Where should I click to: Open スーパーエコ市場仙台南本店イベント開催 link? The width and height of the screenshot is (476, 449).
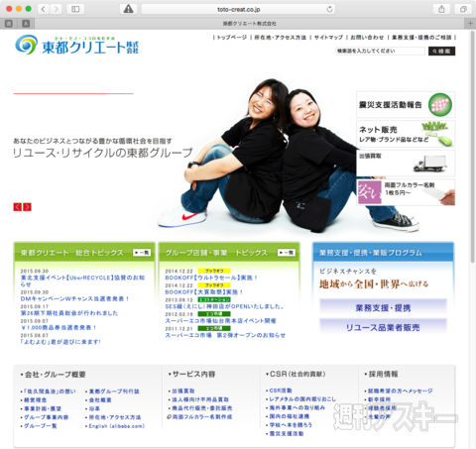coord(220,321)
